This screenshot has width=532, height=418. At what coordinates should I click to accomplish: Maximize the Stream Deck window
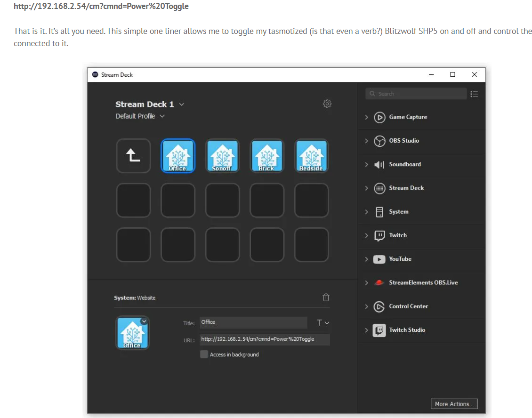[x=452, y=75]
